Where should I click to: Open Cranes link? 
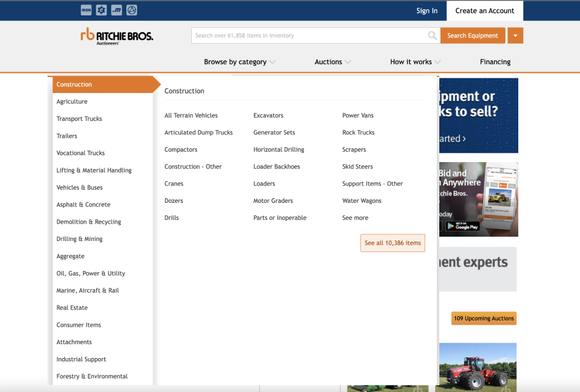pos(174,184)
